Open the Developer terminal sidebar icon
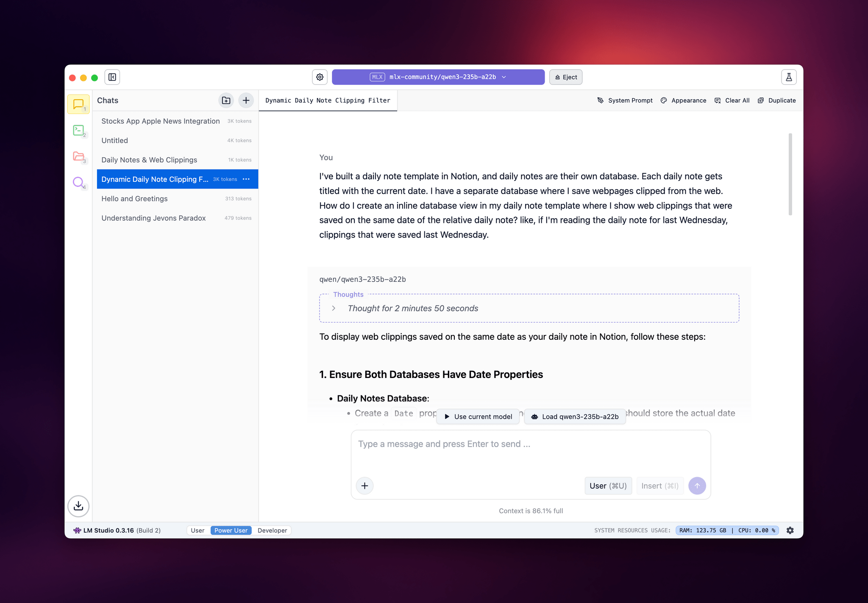 pos(78,130)
